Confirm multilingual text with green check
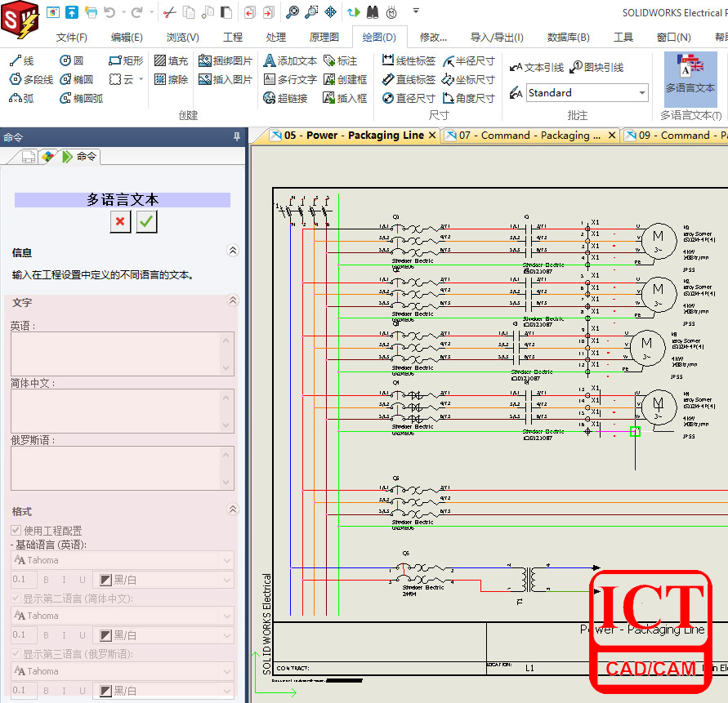This screenshot has height=703, width=728. [x=146, y=221]
